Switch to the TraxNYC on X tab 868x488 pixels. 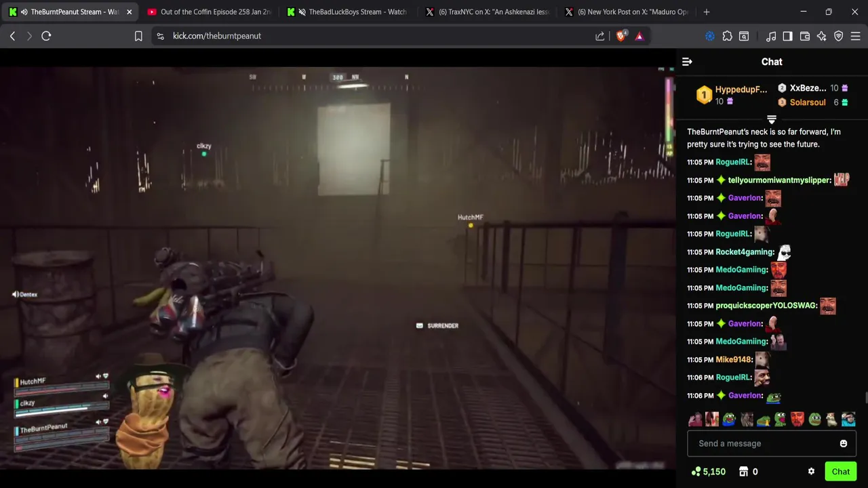click(x=488, y=12)
